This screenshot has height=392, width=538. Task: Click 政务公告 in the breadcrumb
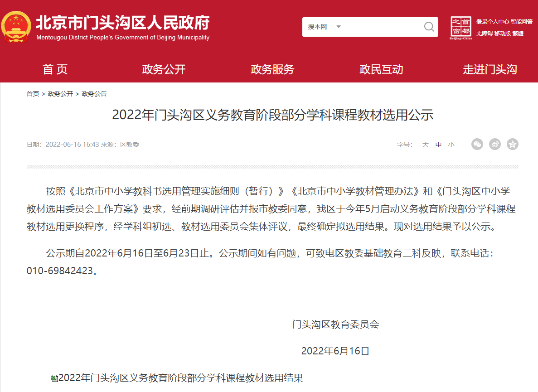point(94,94)
